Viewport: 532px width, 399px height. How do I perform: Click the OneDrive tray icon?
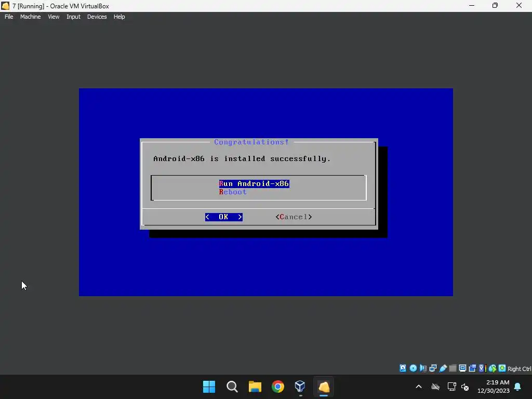[435, 387]
